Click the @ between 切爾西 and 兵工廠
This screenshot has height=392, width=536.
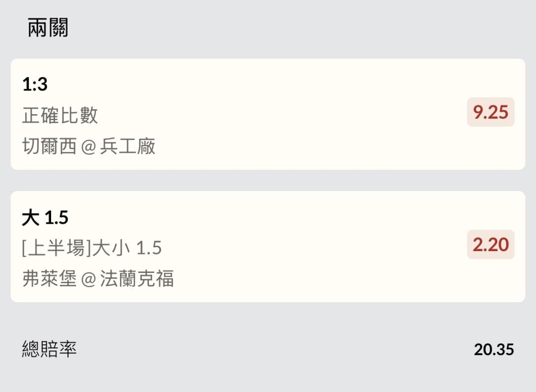click(88, 147)
